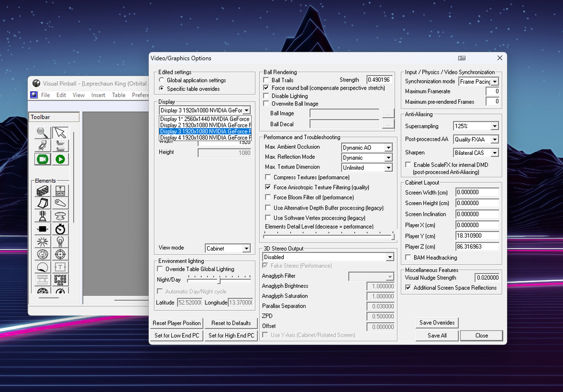The image size is (563, 392).
Task: Click Save Overrides button
Action: tap(437, 323)
